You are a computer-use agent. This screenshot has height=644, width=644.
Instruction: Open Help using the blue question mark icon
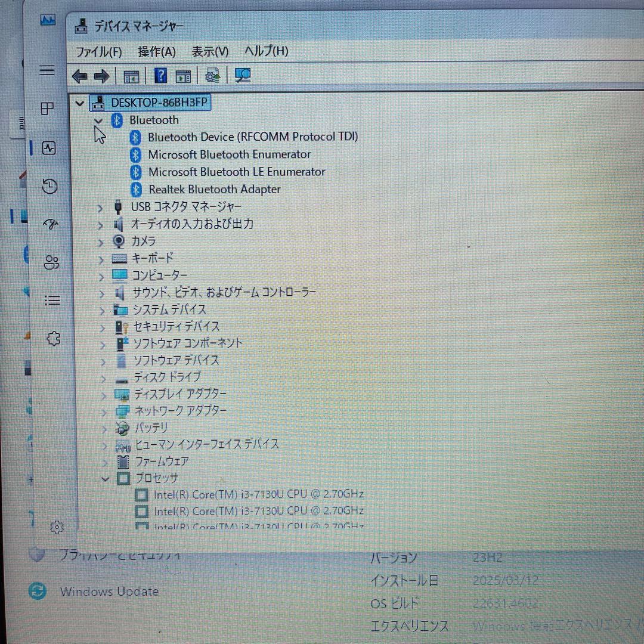tap(160, 75)
